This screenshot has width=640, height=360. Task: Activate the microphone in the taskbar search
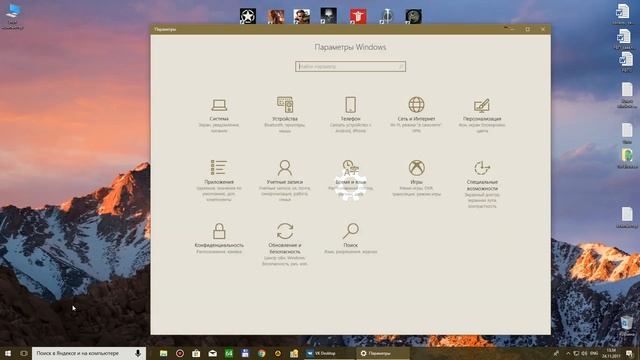click(138, 353)
